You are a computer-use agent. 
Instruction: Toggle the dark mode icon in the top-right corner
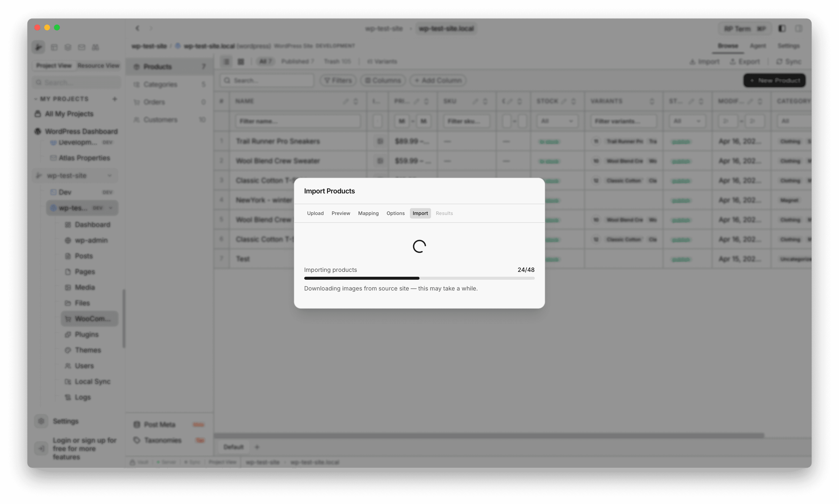tap(782, 28)
